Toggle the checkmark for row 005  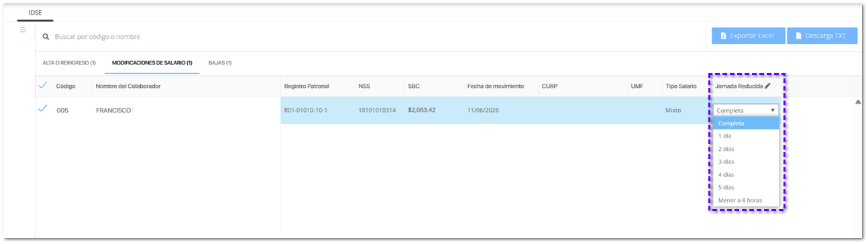pyautogui.click(x=43, y=109)
